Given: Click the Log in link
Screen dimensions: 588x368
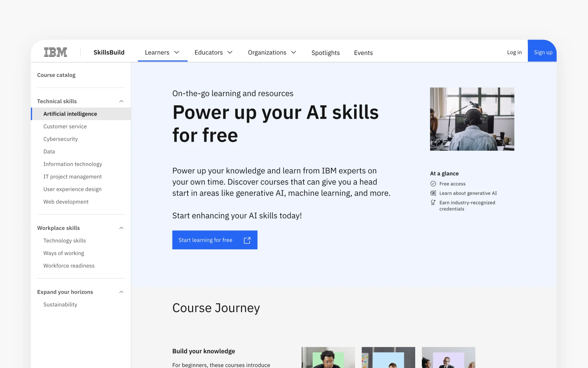Looking at the screenshot, I should [x=514, y=52].
